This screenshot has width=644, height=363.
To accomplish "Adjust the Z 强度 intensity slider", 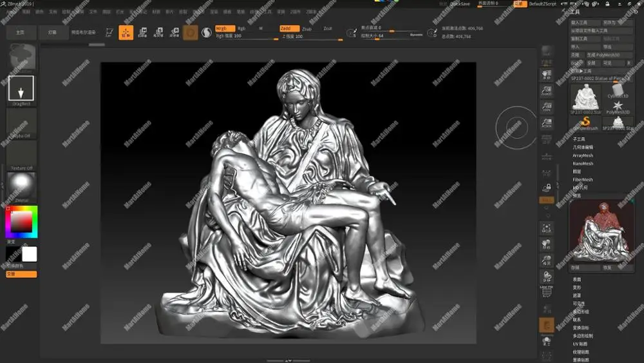I will 312,36.
